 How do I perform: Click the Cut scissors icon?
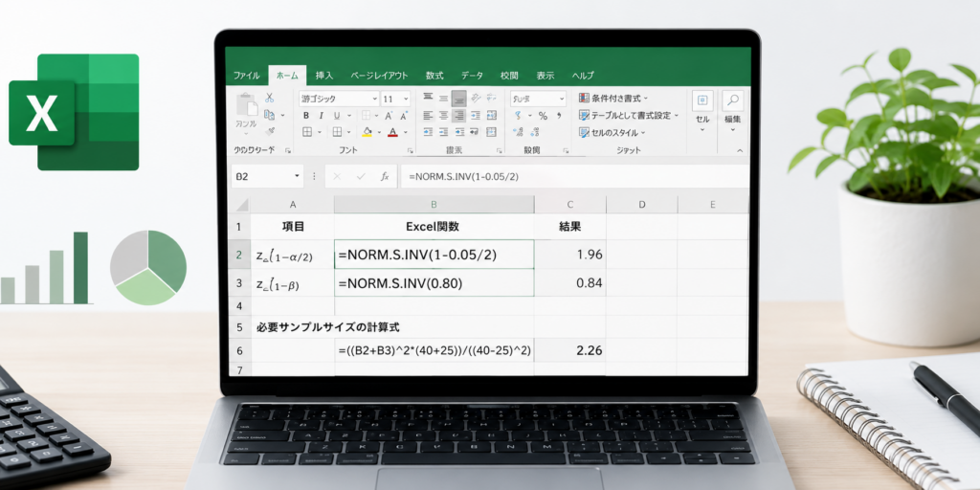(269, 99)
